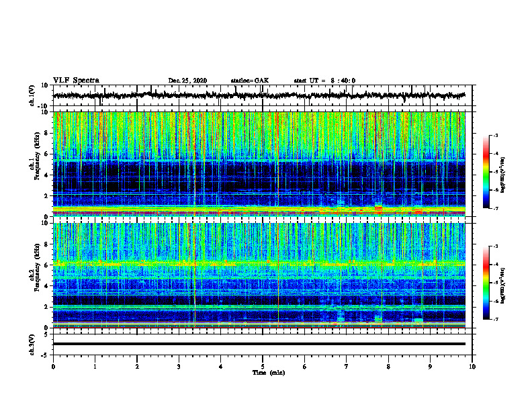Select the date text "Dec. 25, 2020"
Viewport: 532px width, 411px height.
click(187, 81)
